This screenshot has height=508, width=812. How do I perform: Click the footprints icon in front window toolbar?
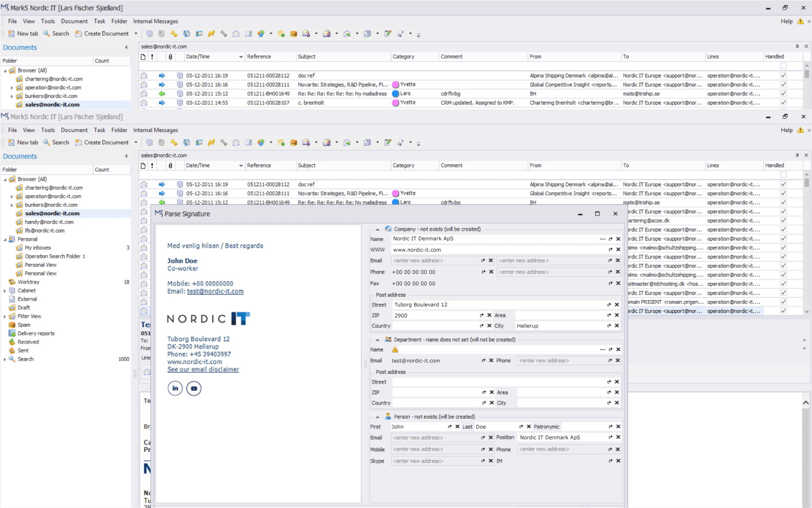211,143
